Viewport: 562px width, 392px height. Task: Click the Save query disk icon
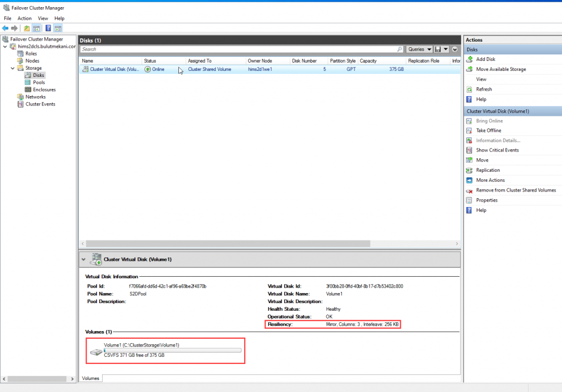coord(437,49)
